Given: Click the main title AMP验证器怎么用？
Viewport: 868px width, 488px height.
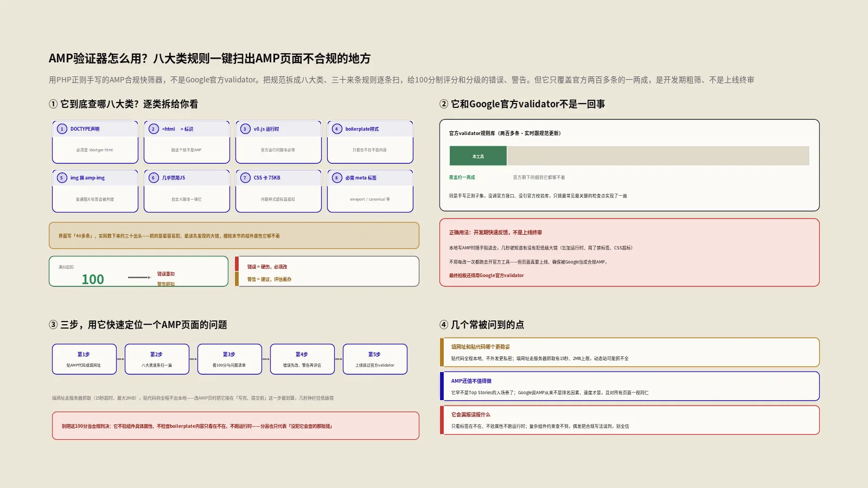Looking at the screenshot, I should 209,59.
